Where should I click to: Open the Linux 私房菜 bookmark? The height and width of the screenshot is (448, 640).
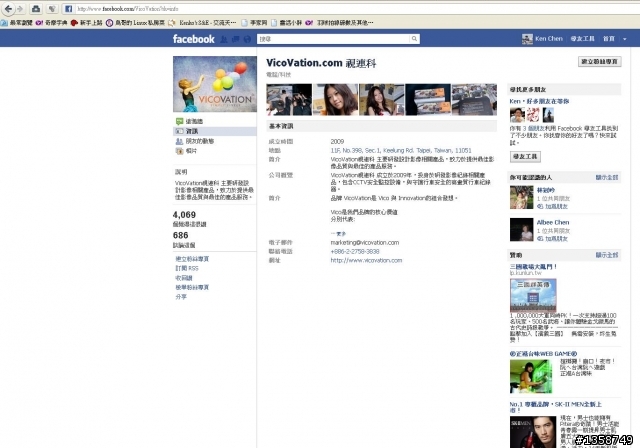(x=136, y=23)
